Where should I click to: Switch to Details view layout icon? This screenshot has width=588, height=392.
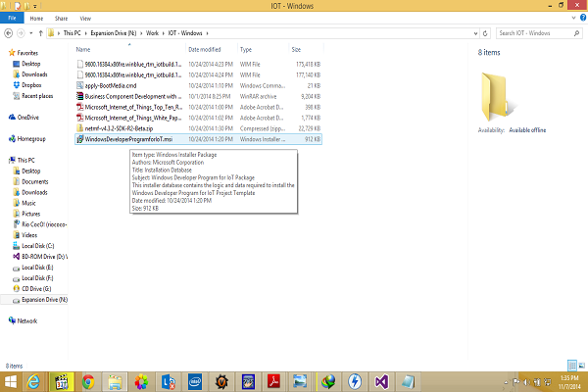tap(572, 365)
